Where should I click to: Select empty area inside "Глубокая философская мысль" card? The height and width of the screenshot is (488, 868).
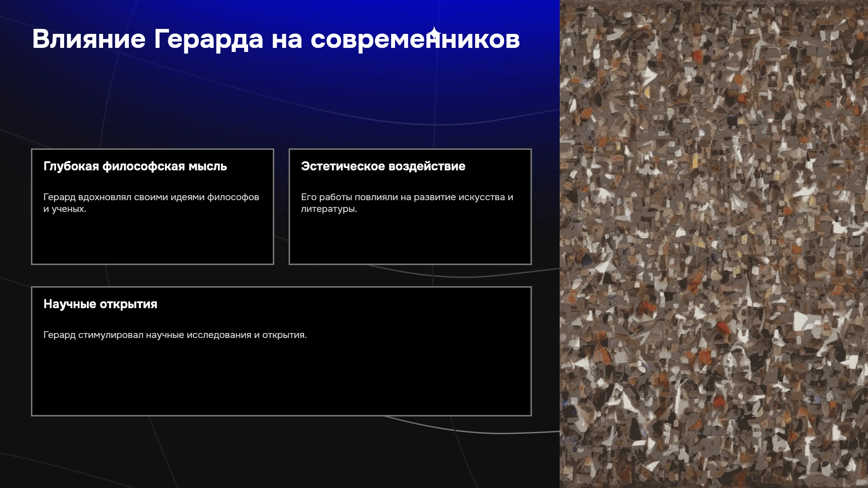tap(152, 239)
